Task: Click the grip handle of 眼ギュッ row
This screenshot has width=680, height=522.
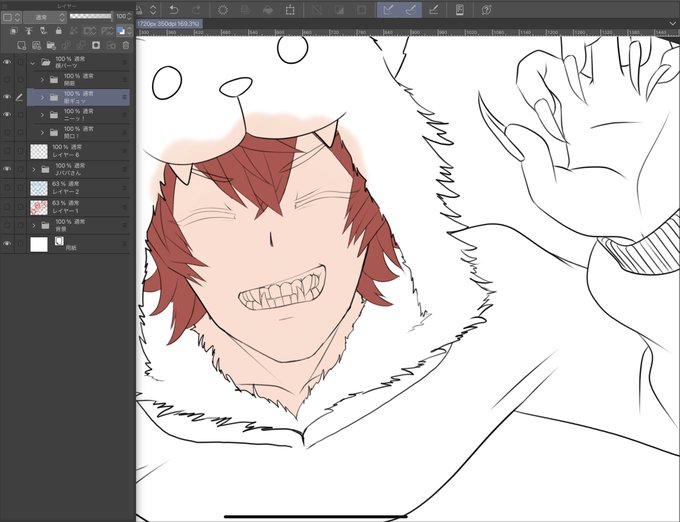Action: (x=125, y=98)
